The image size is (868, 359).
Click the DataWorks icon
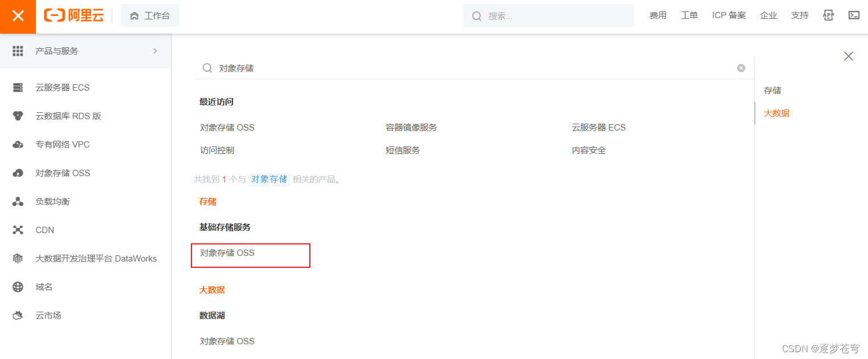[x=18, y=259]
